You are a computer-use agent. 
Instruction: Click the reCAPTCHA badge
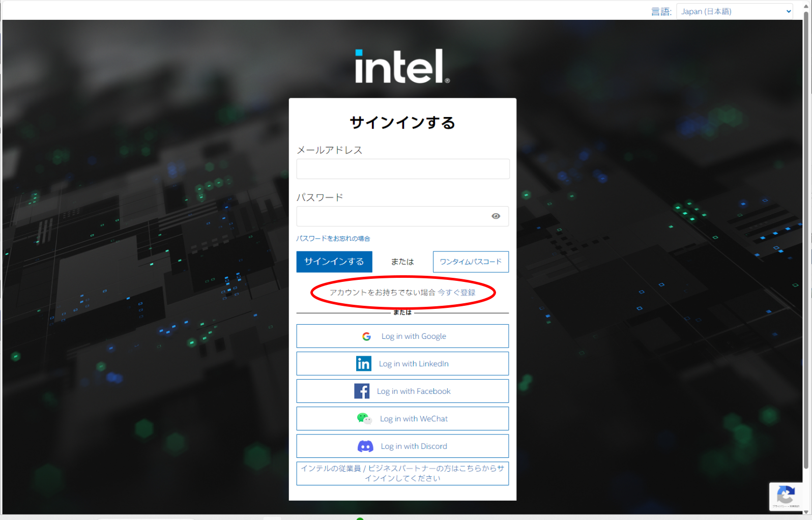click(786, 497)
